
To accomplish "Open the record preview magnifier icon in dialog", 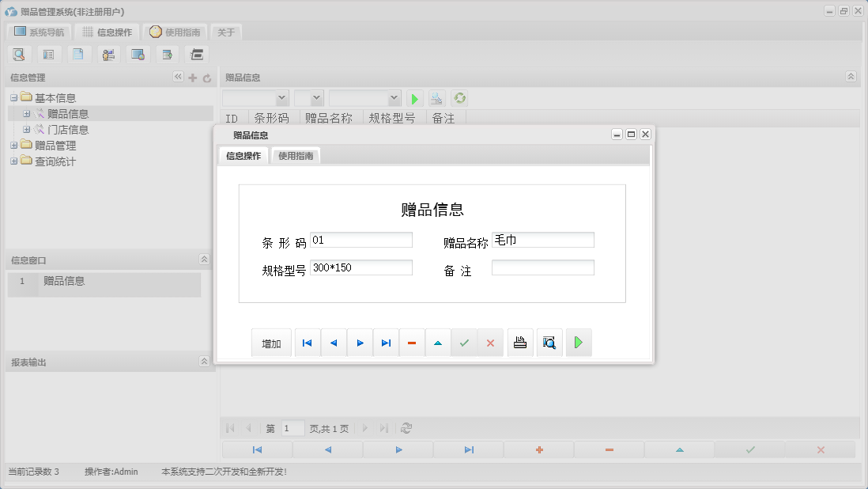I will 549,343.
